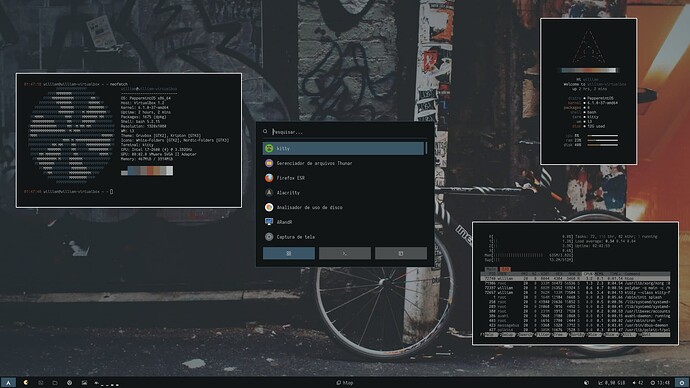The image size is (690, 388).
Task: Click the power button in taskbar corner
Action: 682,383
